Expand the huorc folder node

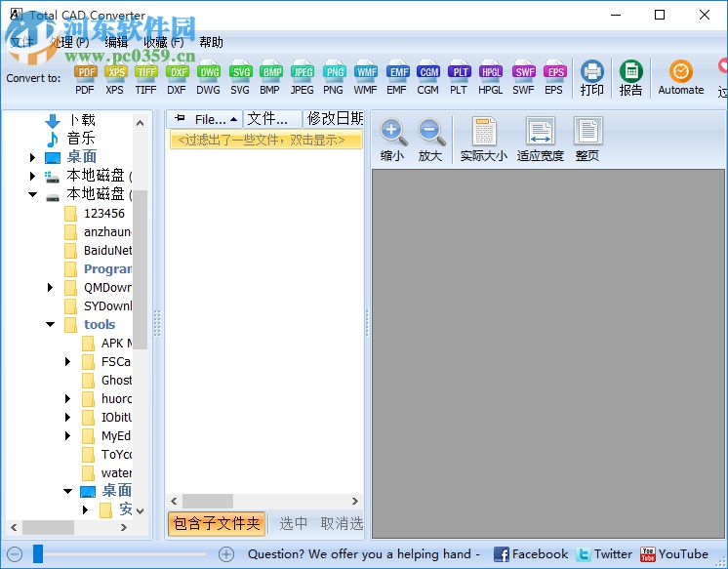[67, 398]
